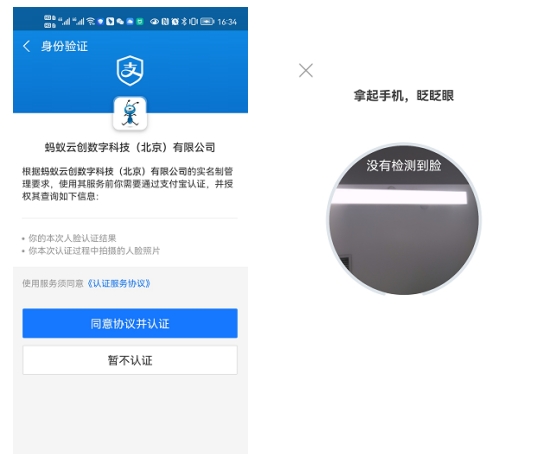Click the circular face camera preview

[403, 220]
